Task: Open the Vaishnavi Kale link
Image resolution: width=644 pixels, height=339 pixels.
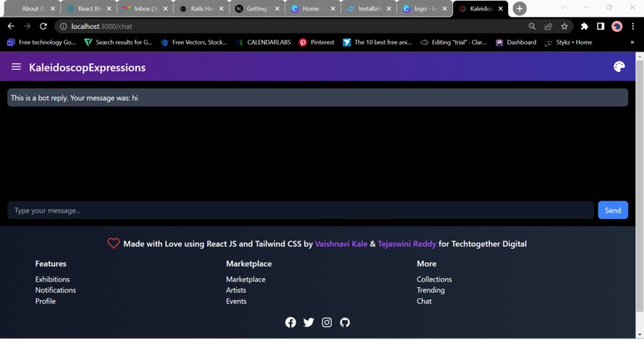Action: [341, 244]
